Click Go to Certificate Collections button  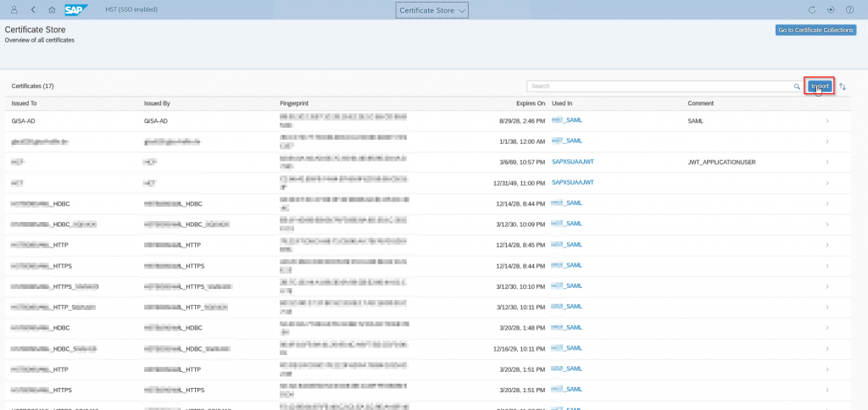816,30
